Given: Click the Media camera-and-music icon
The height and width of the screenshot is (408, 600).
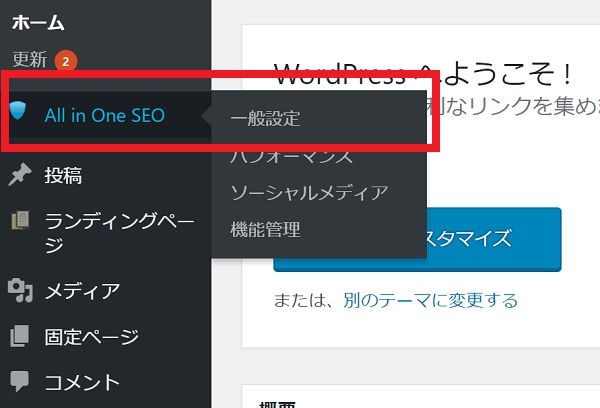Looking at the screenshot, I should pos(21,290).
